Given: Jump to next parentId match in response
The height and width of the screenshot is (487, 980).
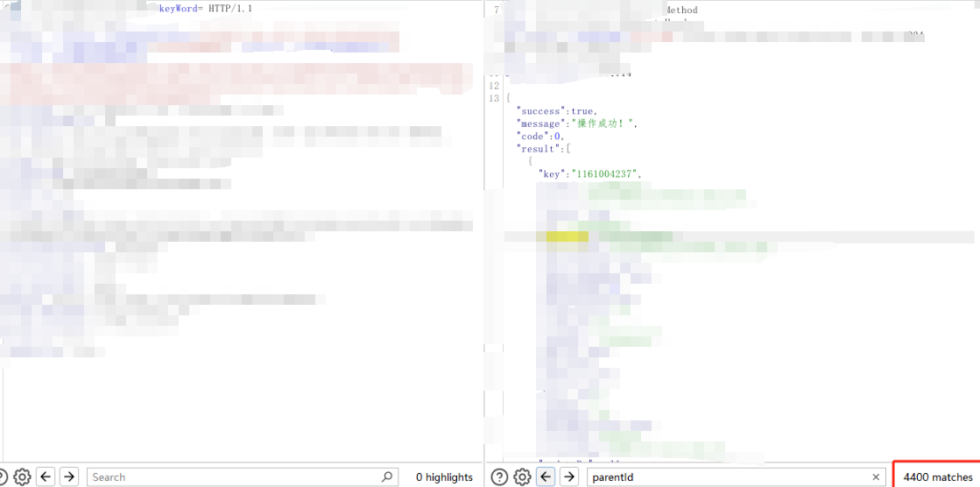Looking at the screenshot, I should tap(569, 477).
